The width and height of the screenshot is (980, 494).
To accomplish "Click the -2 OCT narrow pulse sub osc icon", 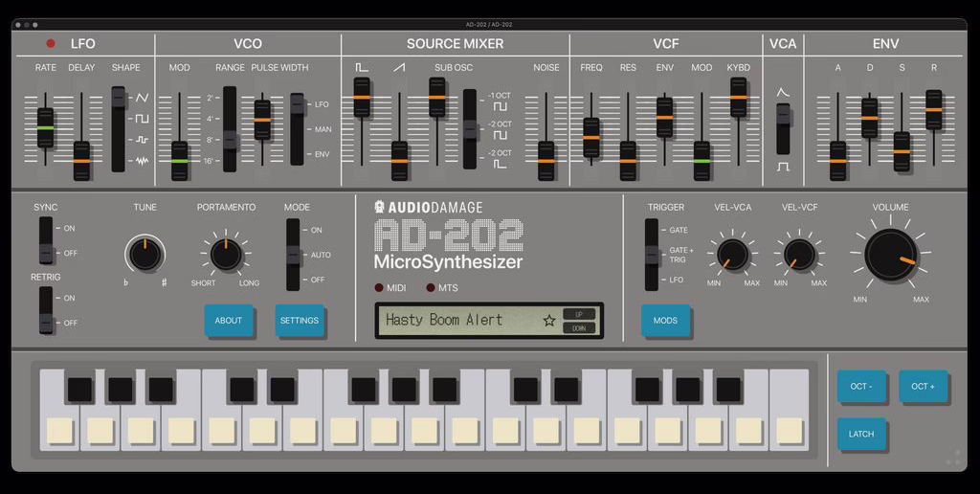I will click(500, 164).
